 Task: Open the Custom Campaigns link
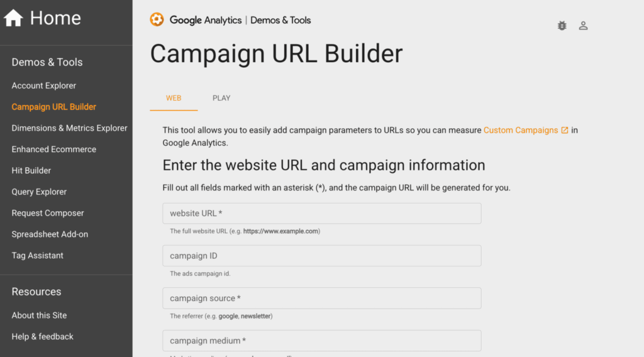(520, 130)
